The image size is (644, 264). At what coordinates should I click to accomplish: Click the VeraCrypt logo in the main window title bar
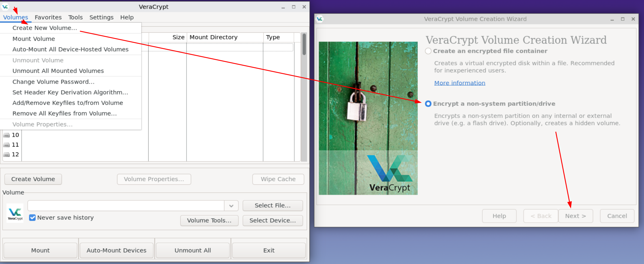point(5,7)
